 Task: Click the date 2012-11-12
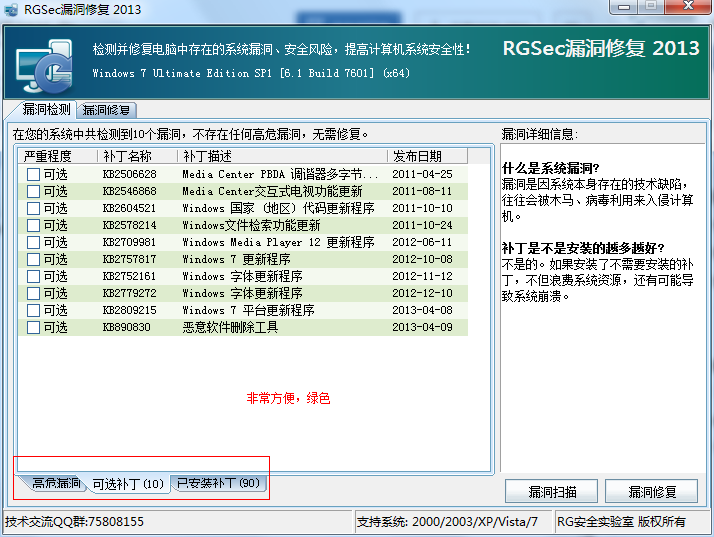422,276
